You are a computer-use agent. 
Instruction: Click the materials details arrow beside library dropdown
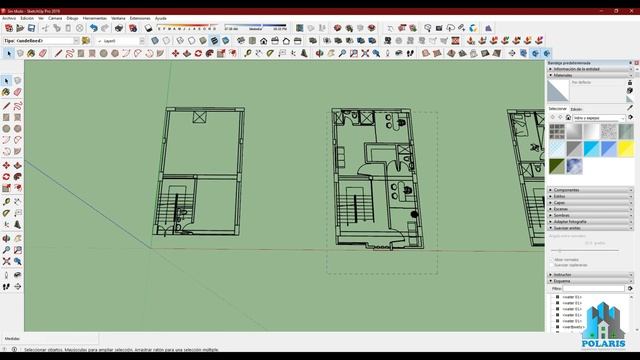click(x=630, y=118)
